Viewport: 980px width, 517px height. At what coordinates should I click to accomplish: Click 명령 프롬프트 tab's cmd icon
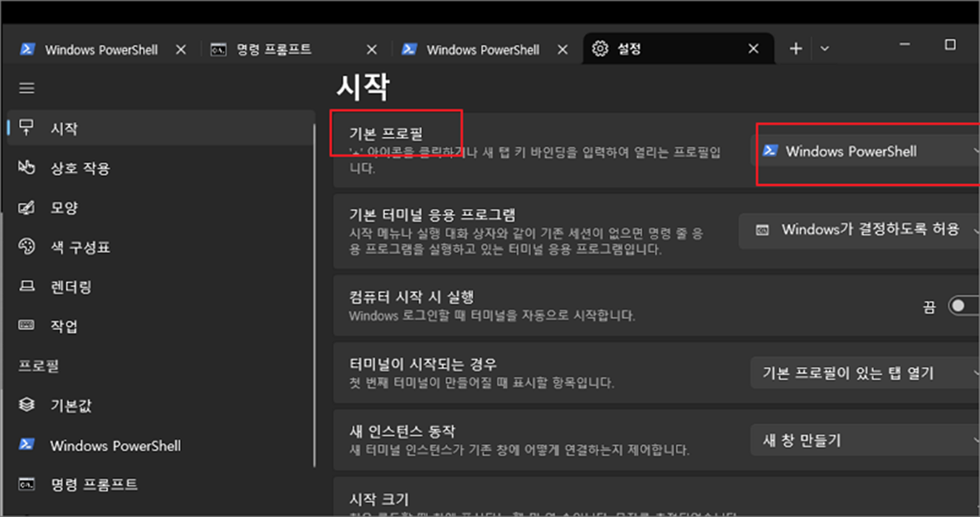(x=218, y=50)
